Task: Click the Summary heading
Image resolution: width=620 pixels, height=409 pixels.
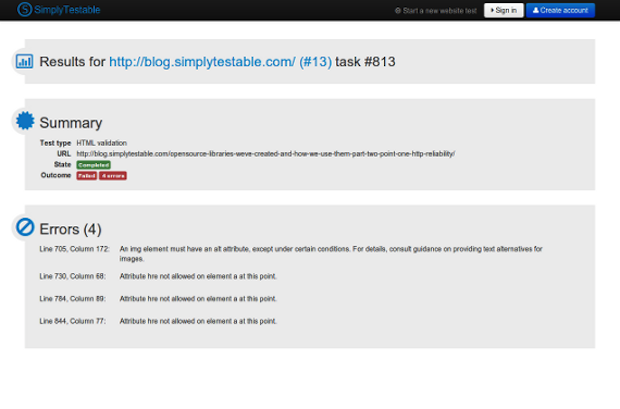Action: (71, 123)
